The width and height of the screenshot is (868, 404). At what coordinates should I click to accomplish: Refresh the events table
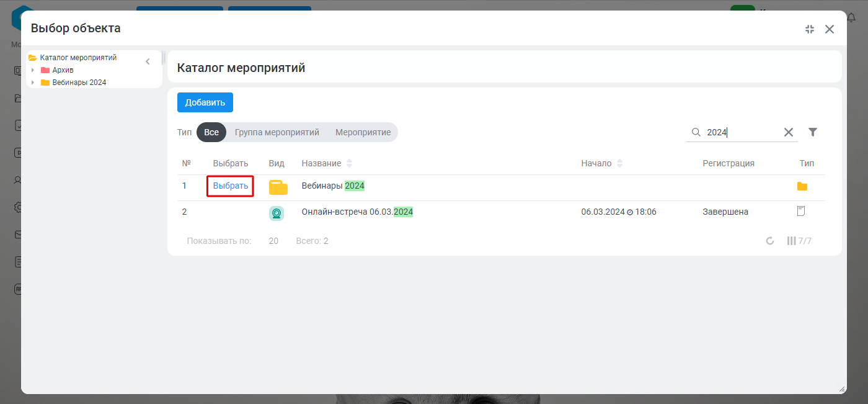coord(770,241)
